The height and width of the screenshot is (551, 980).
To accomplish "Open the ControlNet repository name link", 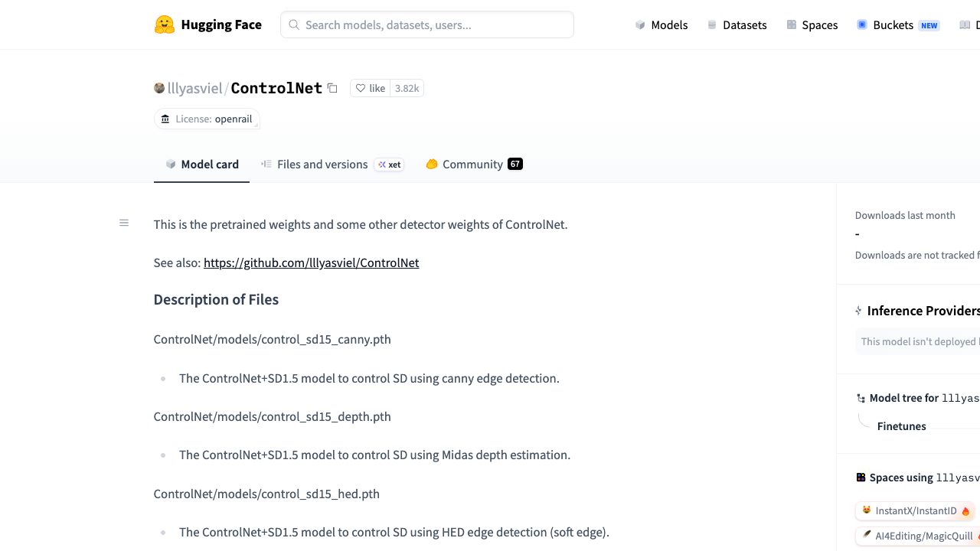I will 276,88.
